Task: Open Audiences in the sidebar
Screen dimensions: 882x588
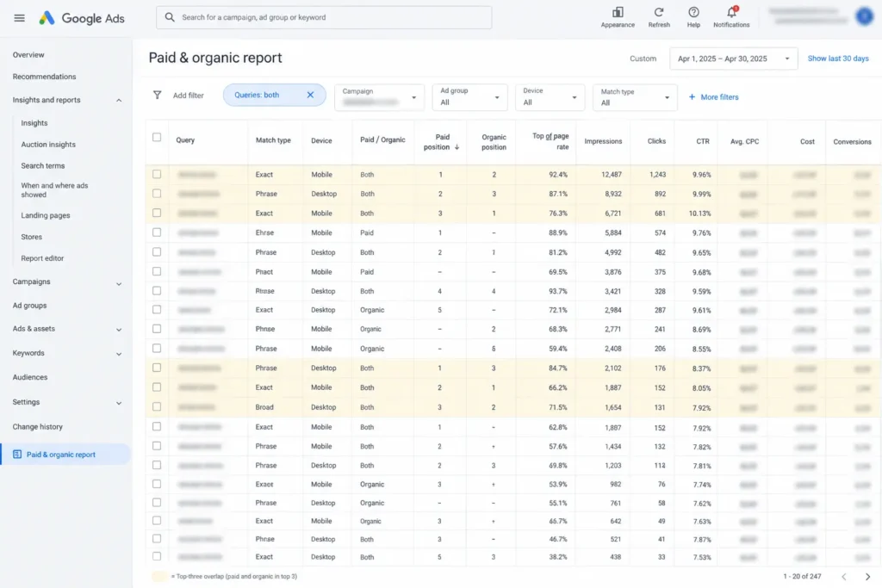Action: [30, 377]
